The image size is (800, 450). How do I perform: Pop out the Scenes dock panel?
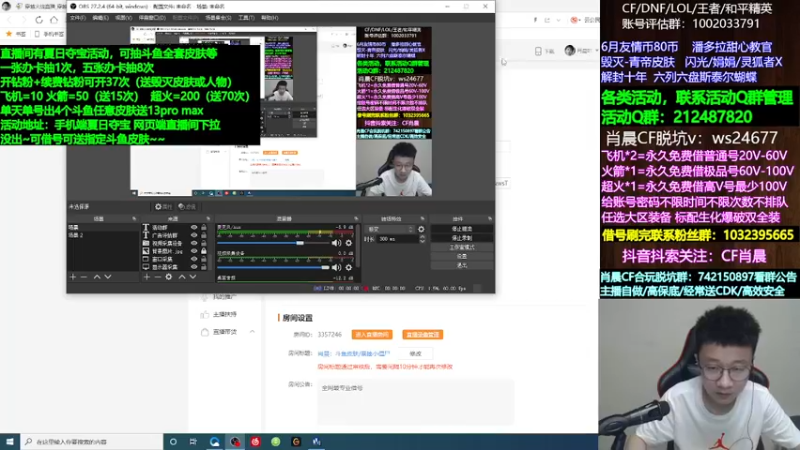pos(134,218)
